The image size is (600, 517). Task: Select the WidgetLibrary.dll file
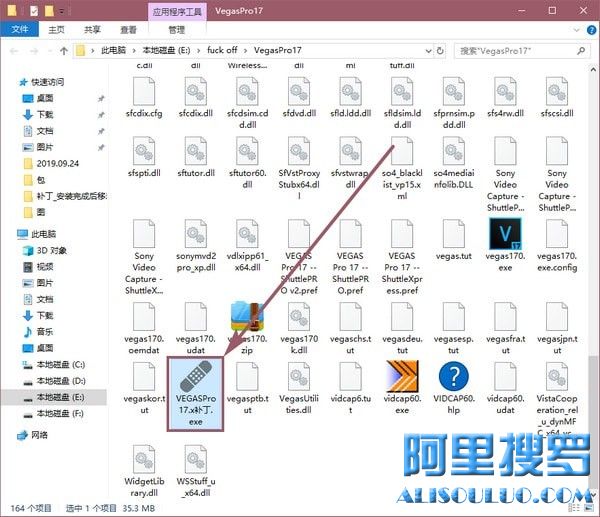(144, 471)
